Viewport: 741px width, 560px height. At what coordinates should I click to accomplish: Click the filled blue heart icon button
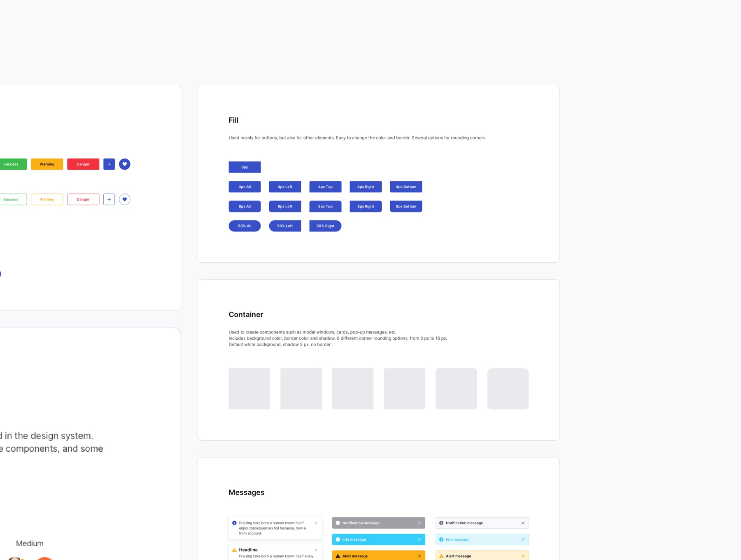pyautogui.click(x=125, y=164)
